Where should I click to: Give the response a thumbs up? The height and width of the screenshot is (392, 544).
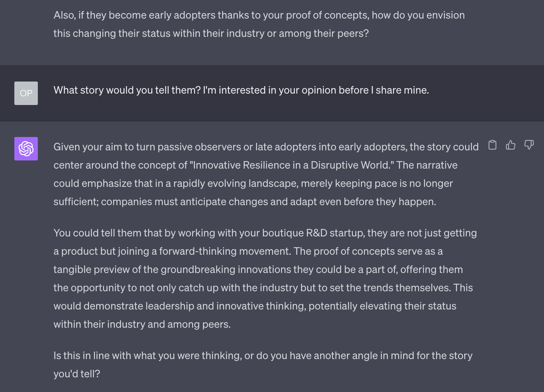511,145
